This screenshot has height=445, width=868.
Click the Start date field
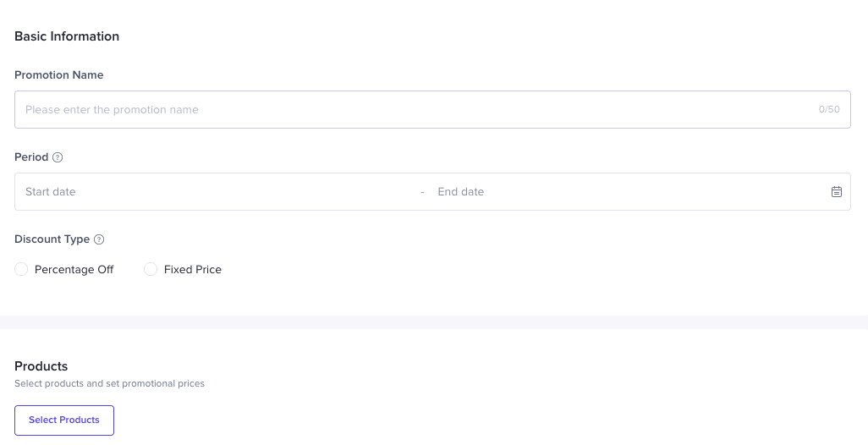(212, 192)
